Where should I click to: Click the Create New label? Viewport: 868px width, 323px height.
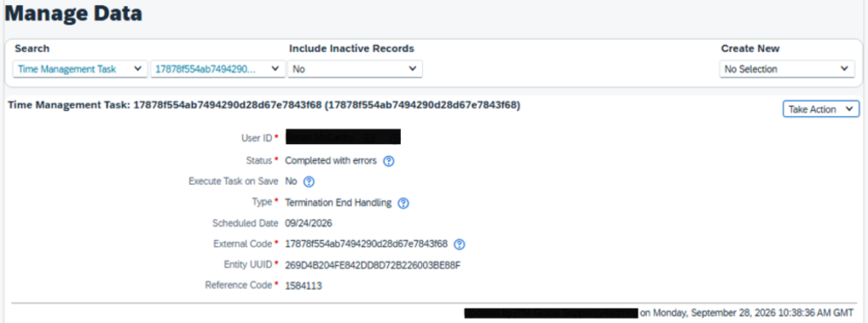pyautogui.click(x=750, y=49)
